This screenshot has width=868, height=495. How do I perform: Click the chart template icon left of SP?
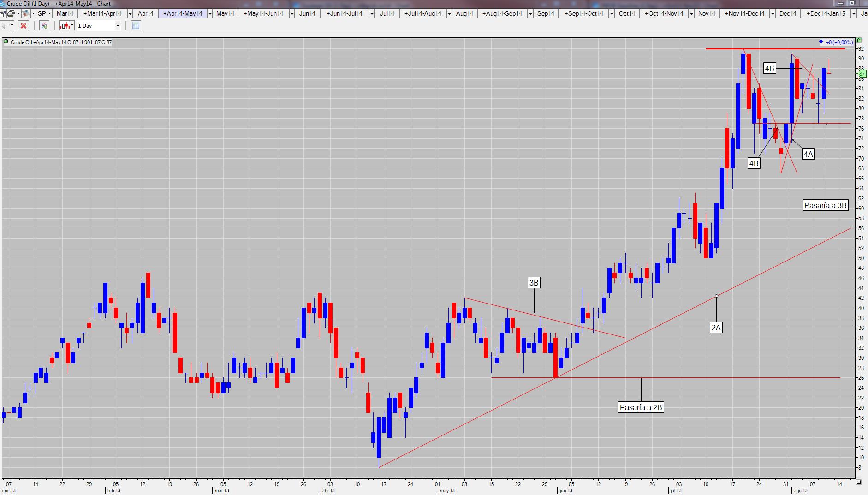(x=26, y=13)
